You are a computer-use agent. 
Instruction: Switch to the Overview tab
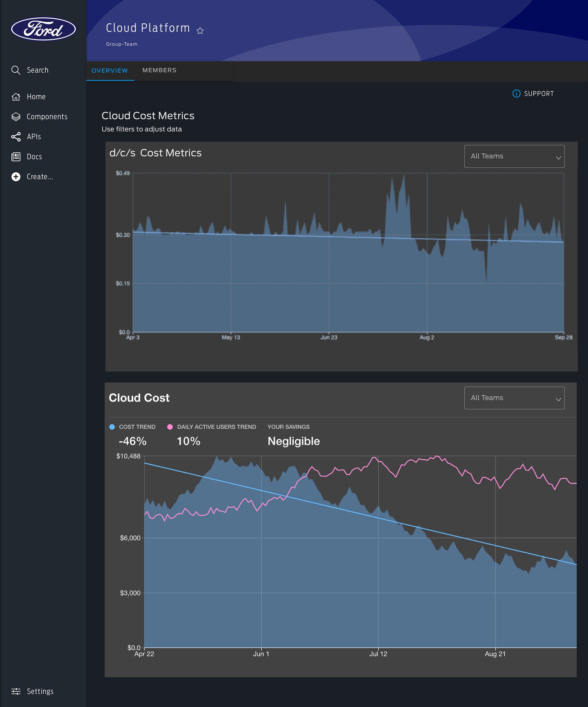coord(110,71)
